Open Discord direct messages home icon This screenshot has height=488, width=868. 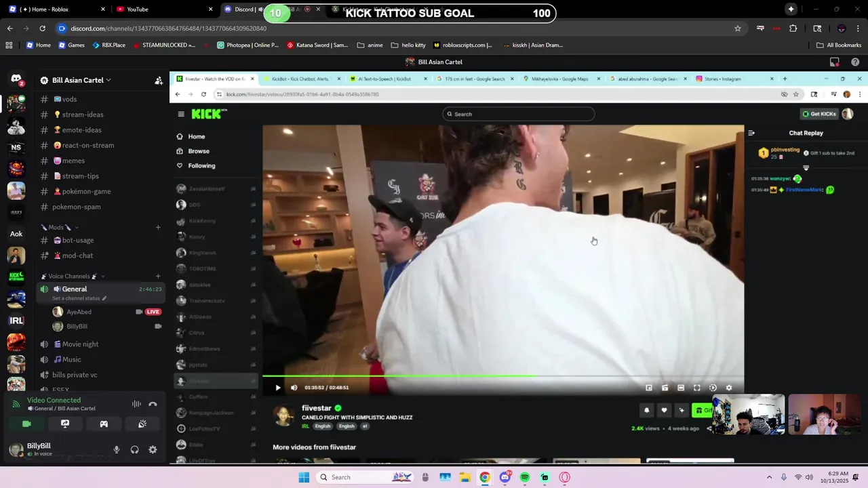click(x=16, y=80)
